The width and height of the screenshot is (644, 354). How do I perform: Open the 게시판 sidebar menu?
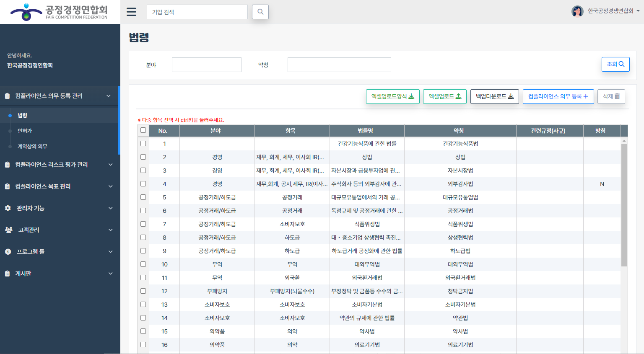click(x=60, y=274)
